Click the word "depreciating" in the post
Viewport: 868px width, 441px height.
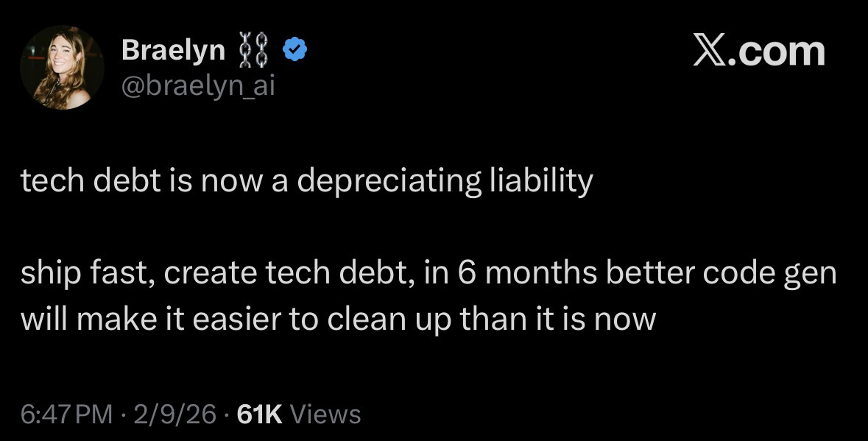389,182
